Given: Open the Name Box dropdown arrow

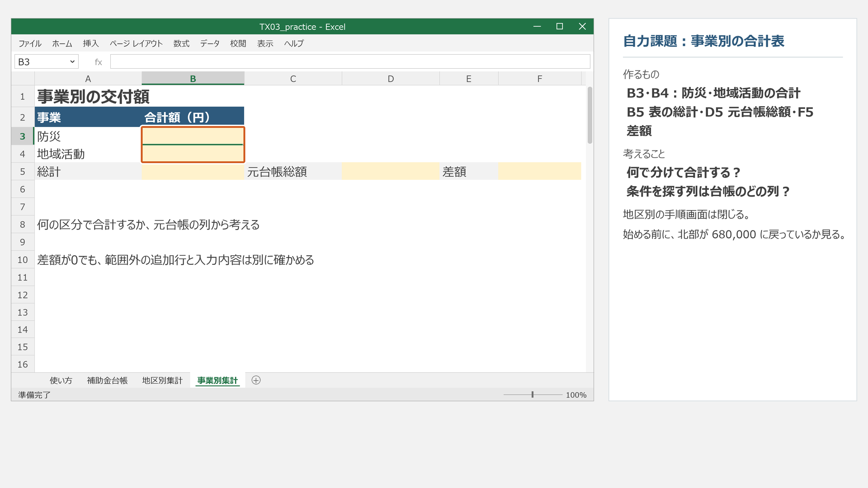Looking at the screenshot, I should click(72, 62).
